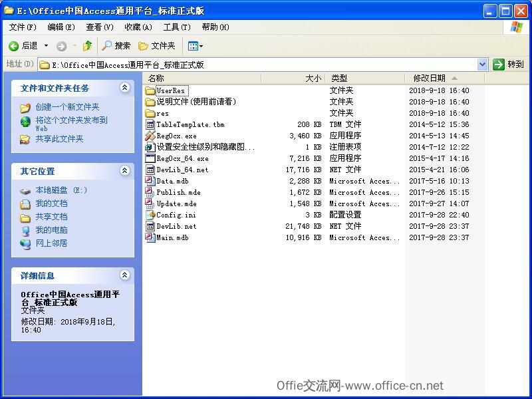Click the share folder task icon
Viewport: 532px width, 399px height.
pyautogui.click(x=25, y=139)
